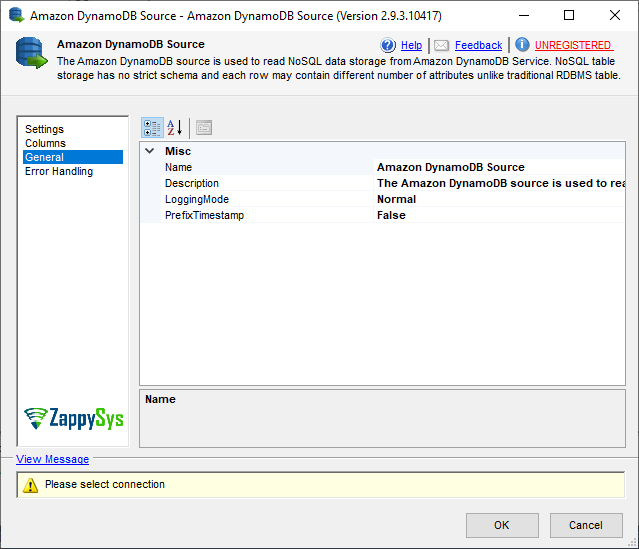The height and width of the screenshot is (549, 639).
Task: Click the UNREGISTERED link
Action: (573, 45)
